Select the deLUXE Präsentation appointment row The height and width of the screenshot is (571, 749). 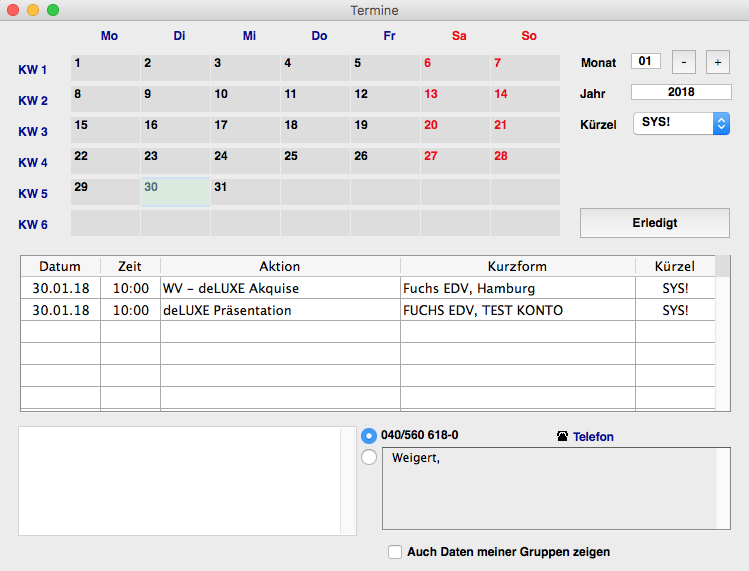(280, 310)
